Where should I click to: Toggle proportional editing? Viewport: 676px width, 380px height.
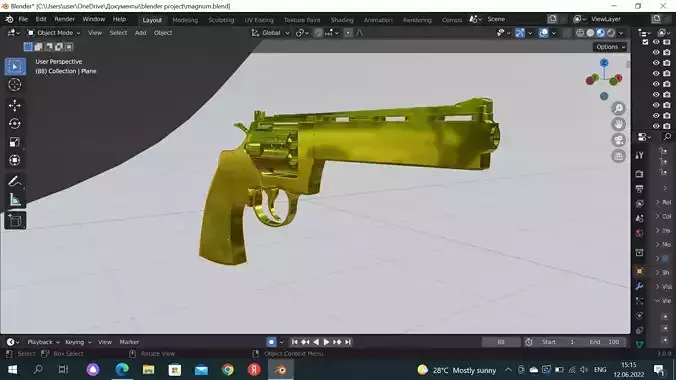[x=348, y=33]
